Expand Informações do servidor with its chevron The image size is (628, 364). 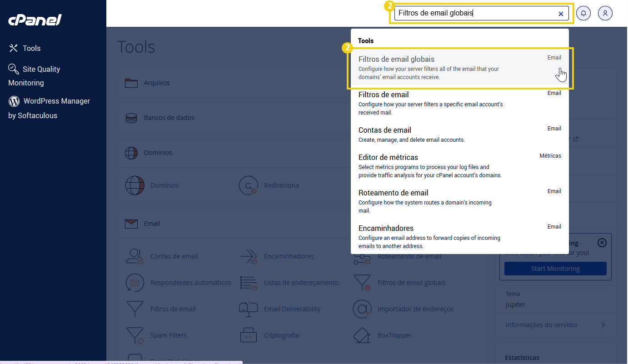click(603, 325)
